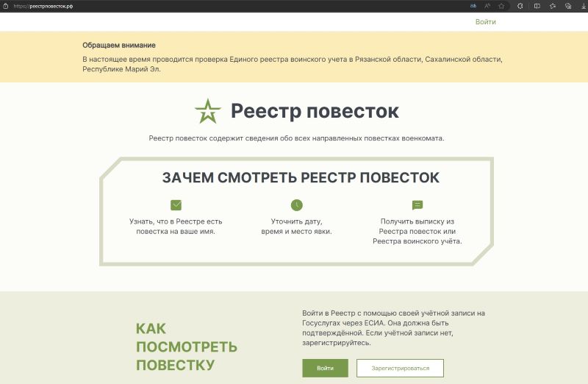Screen dimensions: 588x384
Task: Open browser Extensions puzzle icon
Action: click(x=520, y=5)
